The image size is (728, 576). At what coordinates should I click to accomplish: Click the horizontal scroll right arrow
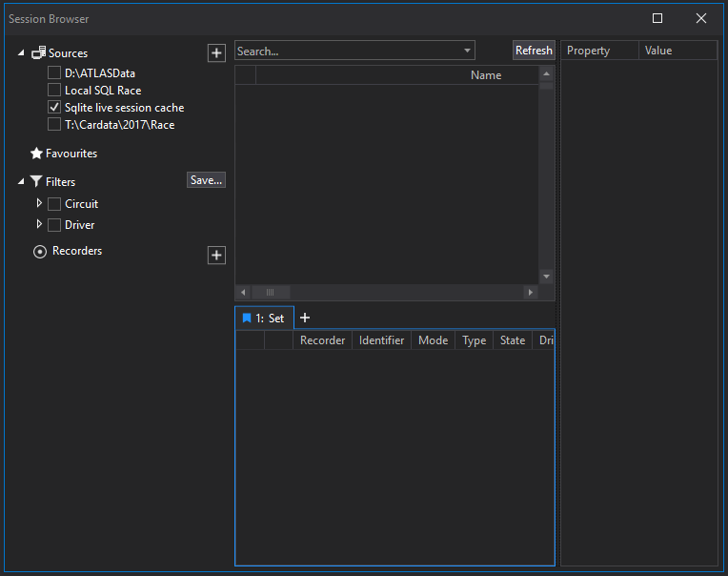point(530,292)
